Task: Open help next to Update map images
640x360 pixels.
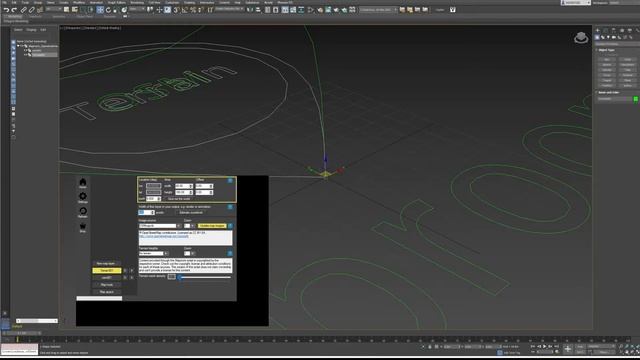Action: point(230,226)
